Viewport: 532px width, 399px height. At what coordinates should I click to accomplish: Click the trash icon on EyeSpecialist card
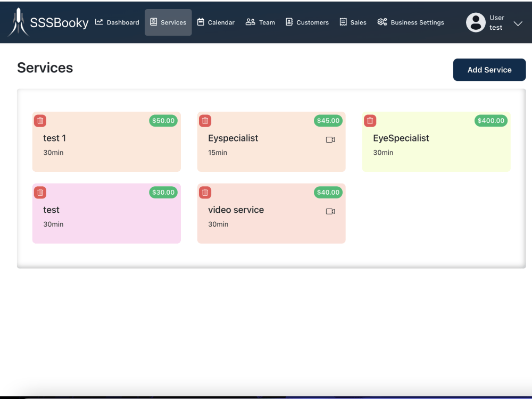[370, 121]
